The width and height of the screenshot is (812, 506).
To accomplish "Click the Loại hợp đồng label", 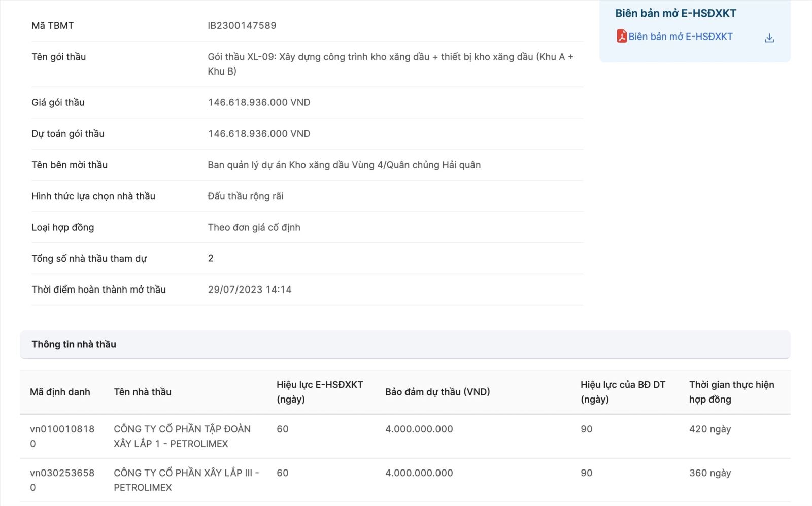I will (x=63, y=227).
